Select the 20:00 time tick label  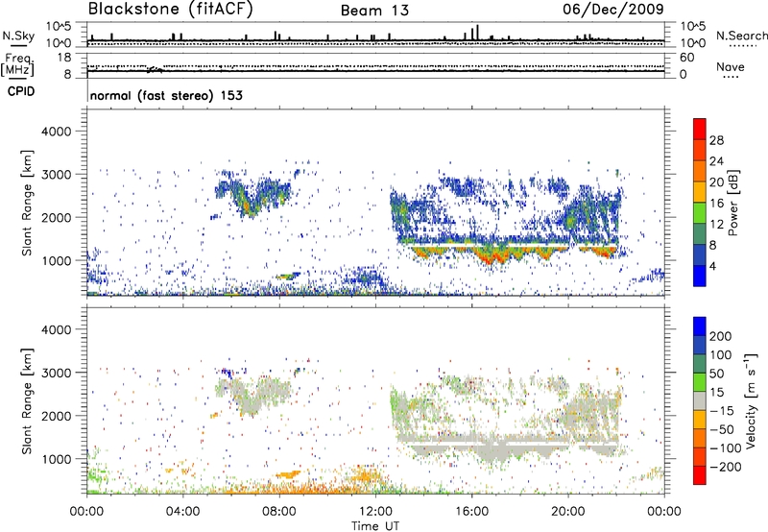568,512
